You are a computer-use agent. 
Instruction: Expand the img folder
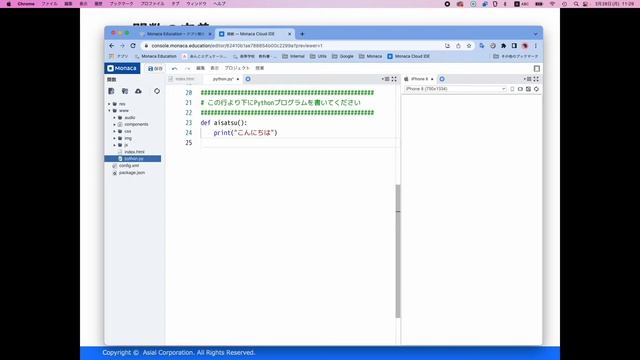[x=115, y=138]
